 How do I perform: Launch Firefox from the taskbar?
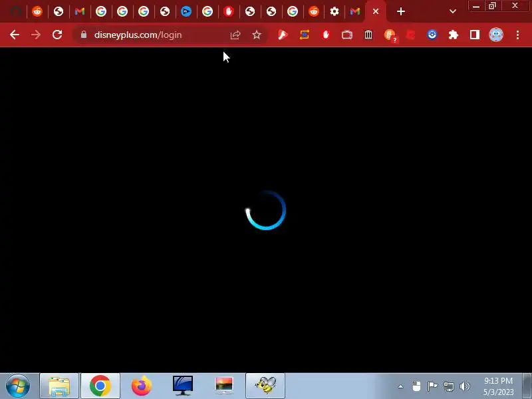click(142, 386)
